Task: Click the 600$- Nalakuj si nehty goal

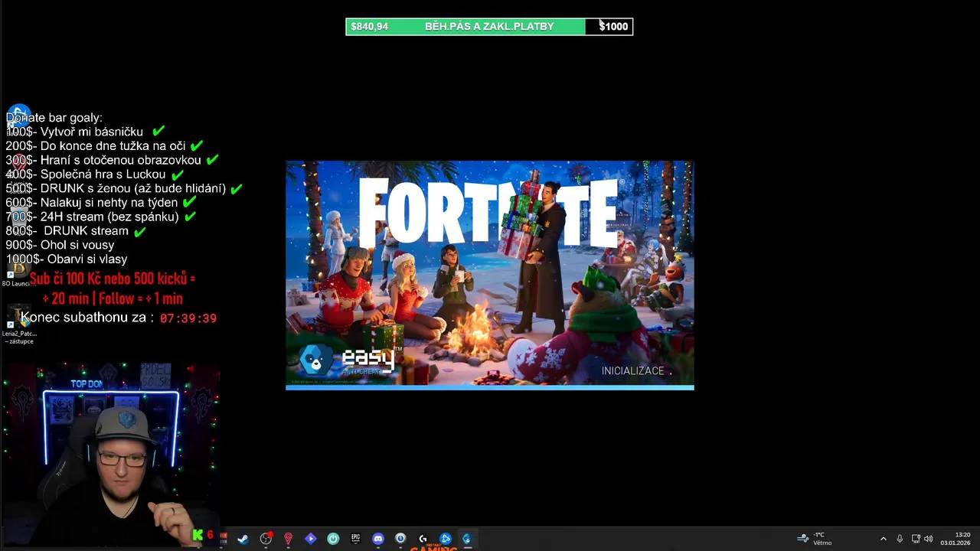Action: coord(92,203)
